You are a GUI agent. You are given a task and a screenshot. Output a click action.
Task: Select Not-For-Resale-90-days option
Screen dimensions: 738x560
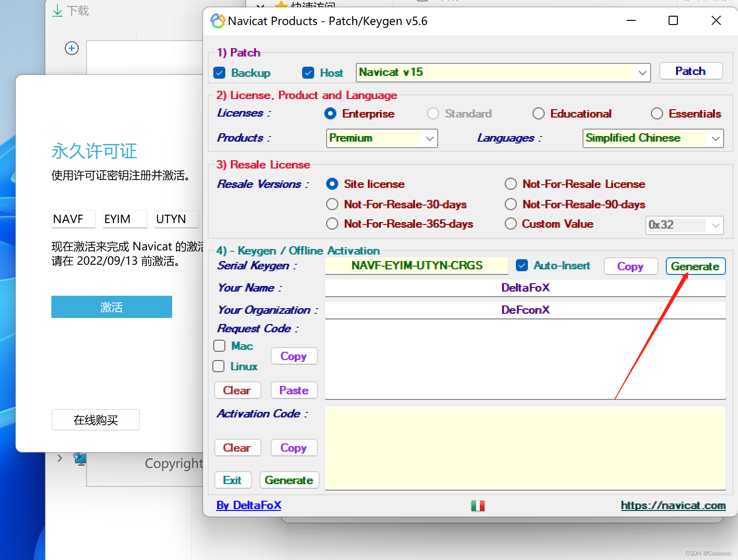pyautogui.click(x=511, y=204)
